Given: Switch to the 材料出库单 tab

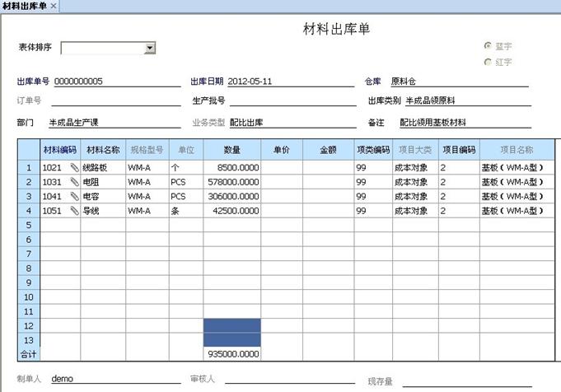Looking at the screenshot, I should [25, 6].
